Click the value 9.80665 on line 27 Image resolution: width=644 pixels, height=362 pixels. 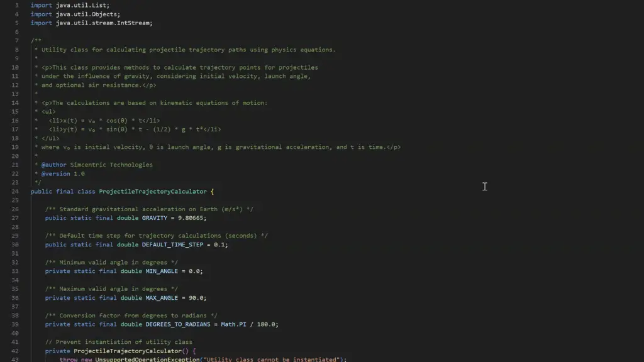pyautogui.click(x=191, y=218)
